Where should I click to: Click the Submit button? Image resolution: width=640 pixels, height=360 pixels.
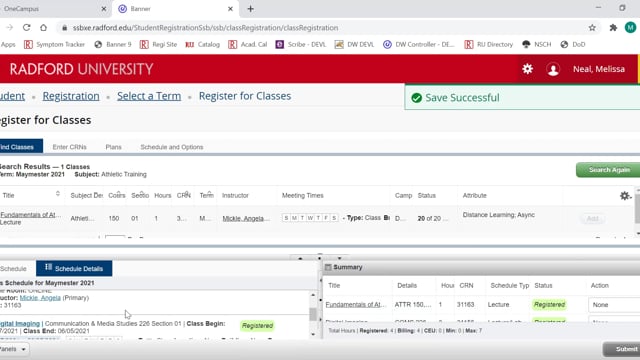(x=622, y=349)
